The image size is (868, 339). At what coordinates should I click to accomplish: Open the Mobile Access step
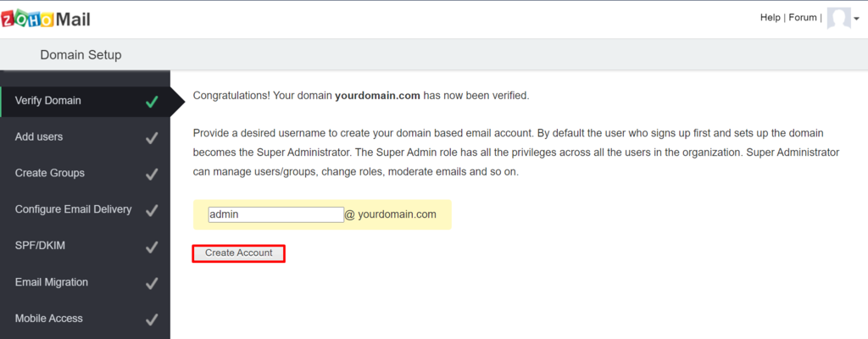(49, 319)
